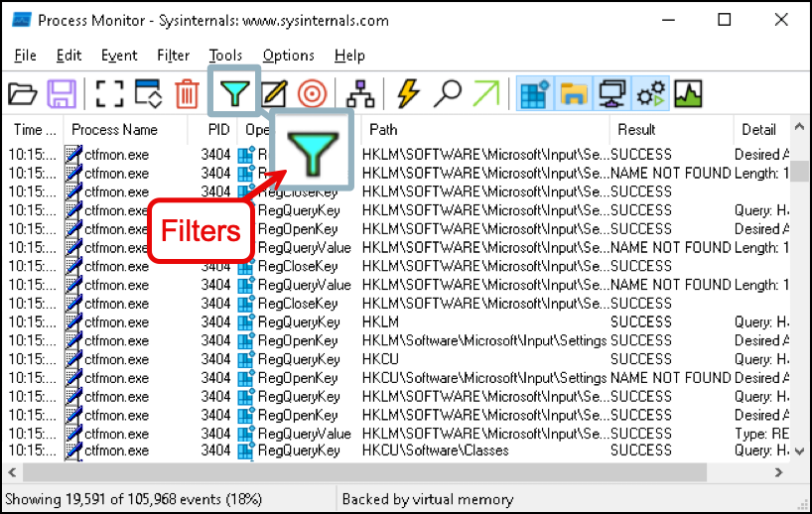Click the Result column header

(x=636, y=129)
